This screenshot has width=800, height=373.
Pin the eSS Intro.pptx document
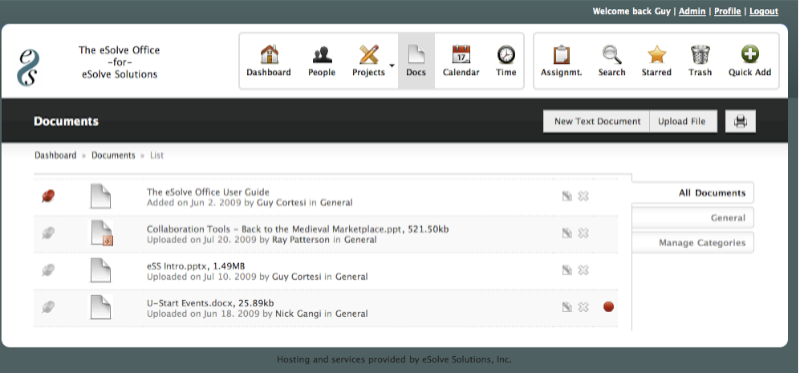pyautogui.click(x=48, y=270)
